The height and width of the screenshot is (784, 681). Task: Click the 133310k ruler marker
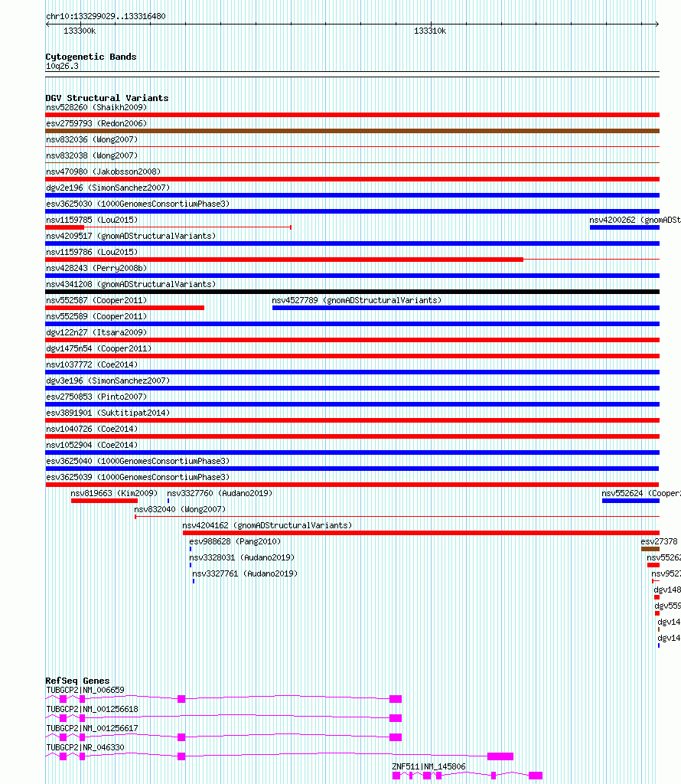pyautogui.click(x=430, y=31)
